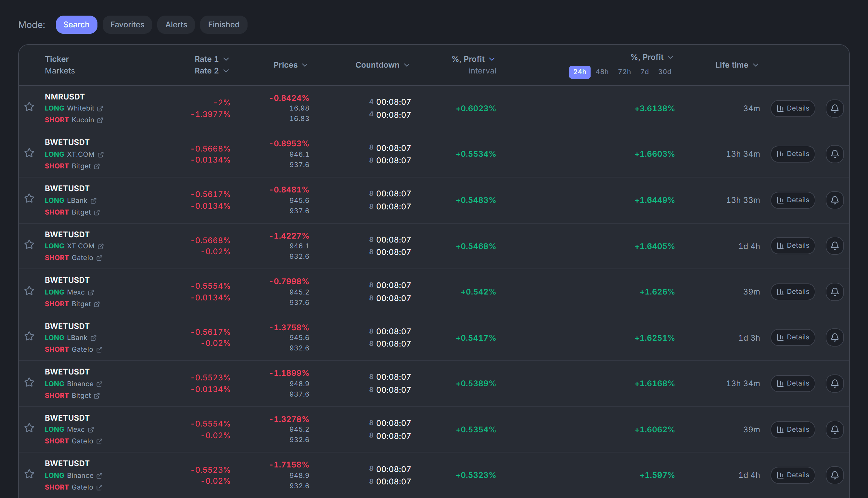The image size is (868, 498).
Task: Sort by Prices column
Action: (x=290, y=65)
